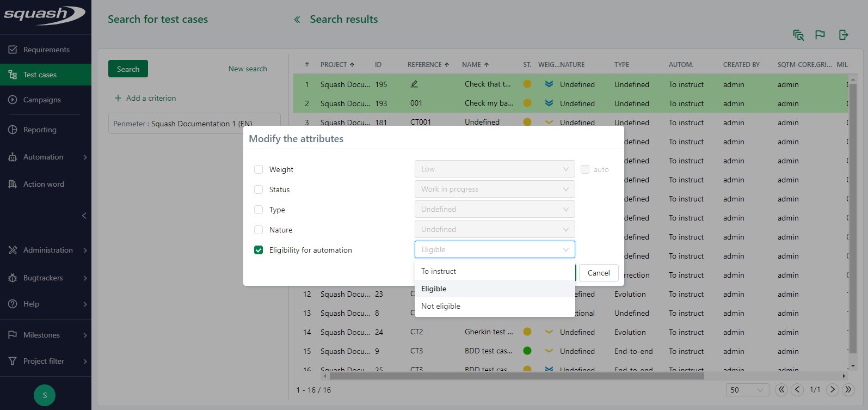This screenshot has width=868, height=410.
Task: Open the Campaigns workspace icon
Action: pos(13,100)
